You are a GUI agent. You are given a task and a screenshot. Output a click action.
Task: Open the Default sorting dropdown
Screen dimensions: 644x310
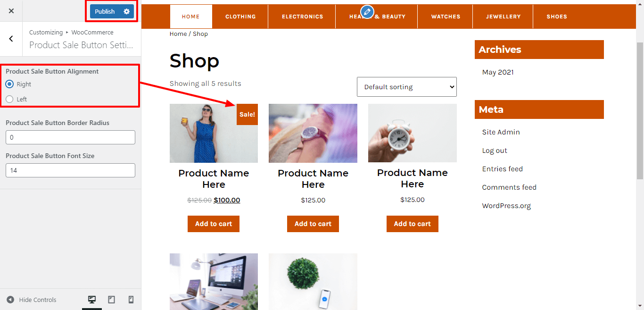(407, 87)
